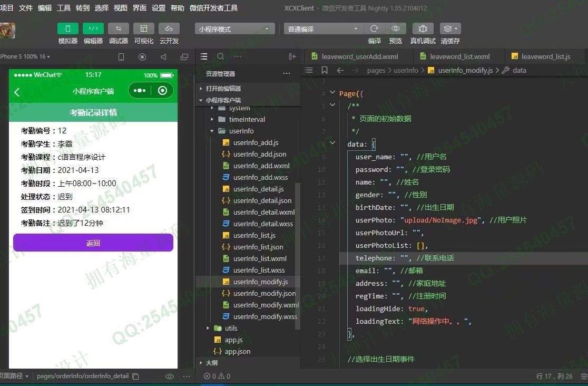The height and width of the screenshot is (386, 588).
Task: Open the Tools menu (工具)
Action: coord(64,8)
